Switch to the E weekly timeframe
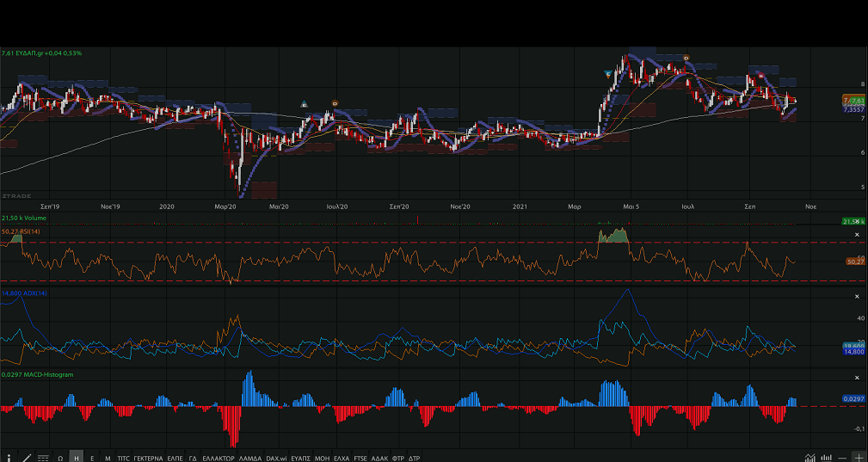The width and height of the screenshot is (868, 462). click(92, 458)
